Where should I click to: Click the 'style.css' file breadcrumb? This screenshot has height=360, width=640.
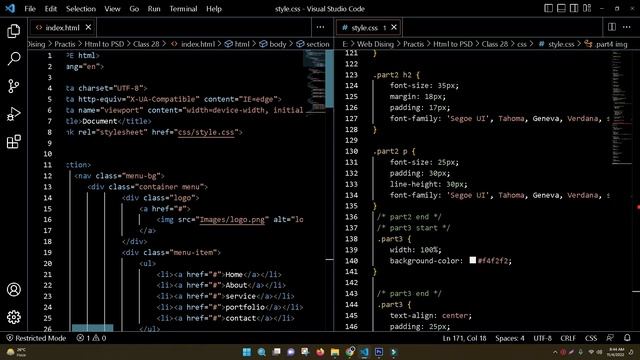coord(556,44)
